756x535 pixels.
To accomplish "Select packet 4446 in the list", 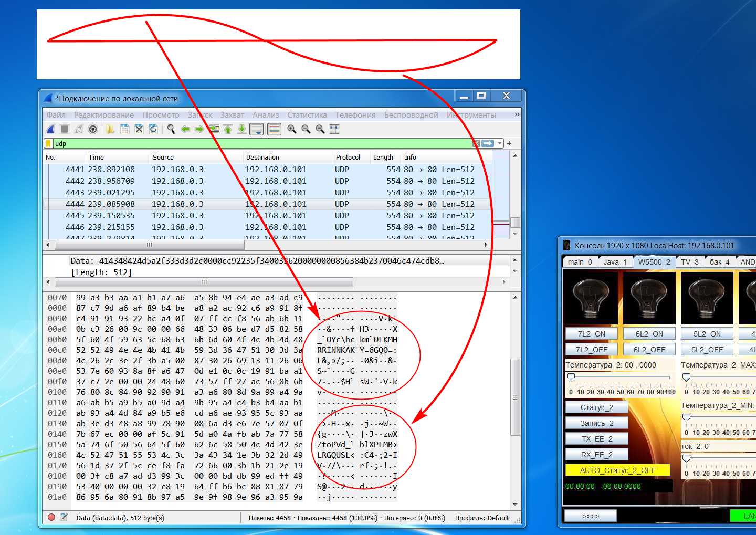I will tap(268, 227).
